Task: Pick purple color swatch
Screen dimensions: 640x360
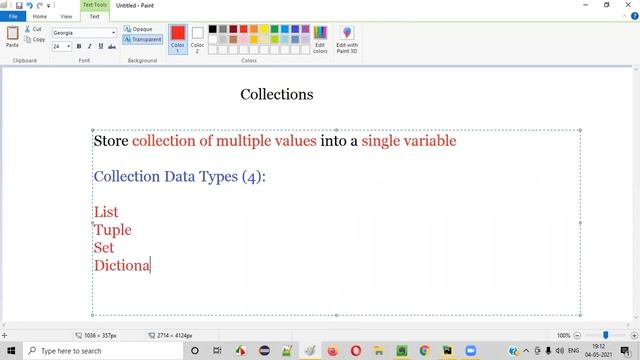Action: pyautogui.click(x=305, y=29)
